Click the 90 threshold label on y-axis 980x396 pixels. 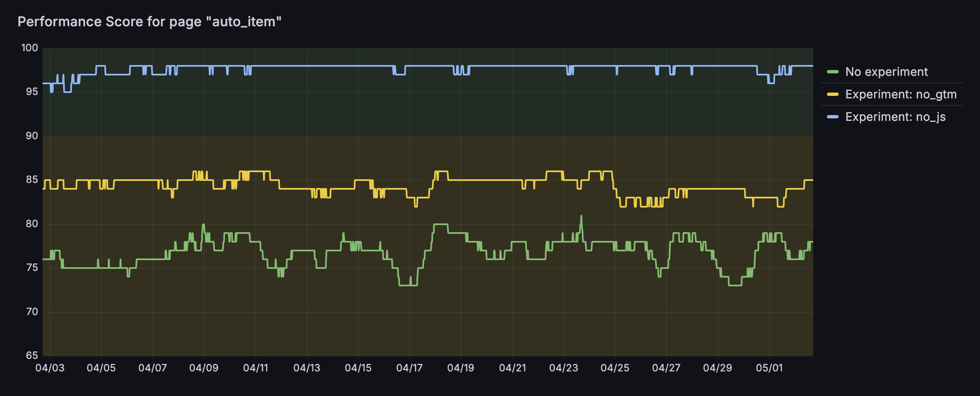click(x=32, y=136)
